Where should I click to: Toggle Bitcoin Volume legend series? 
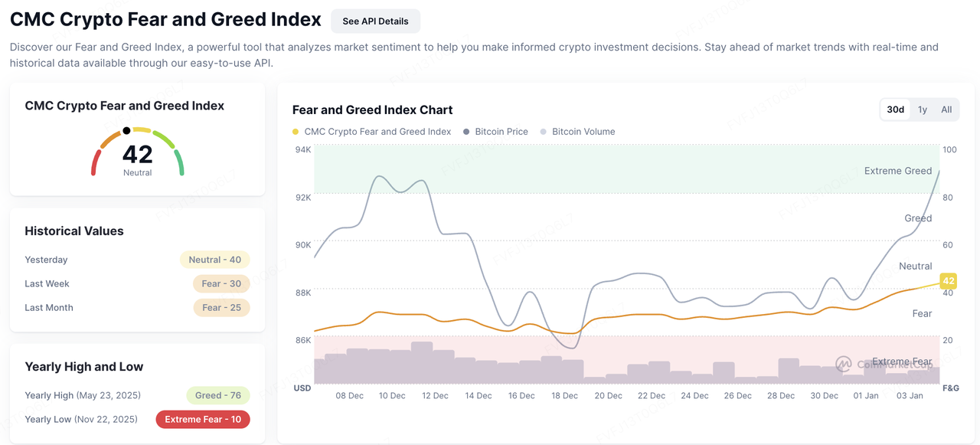click(583, 132)
